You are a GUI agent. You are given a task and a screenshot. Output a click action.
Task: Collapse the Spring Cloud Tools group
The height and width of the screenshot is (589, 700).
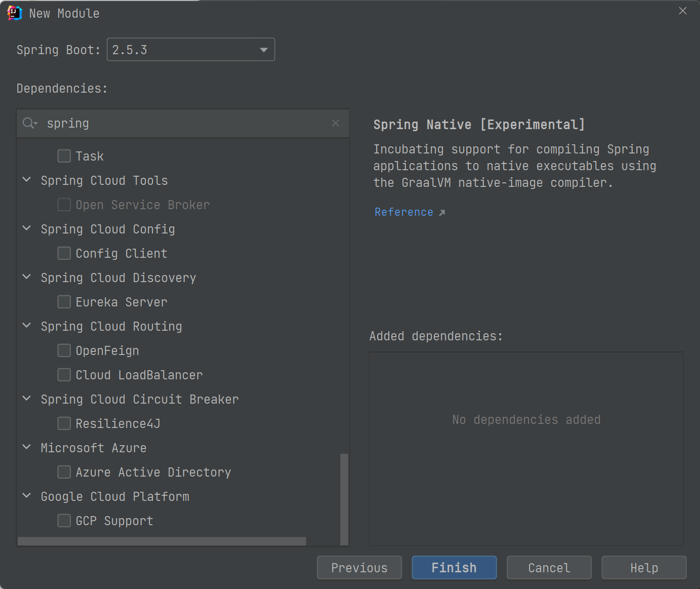(x=27, y=180)
